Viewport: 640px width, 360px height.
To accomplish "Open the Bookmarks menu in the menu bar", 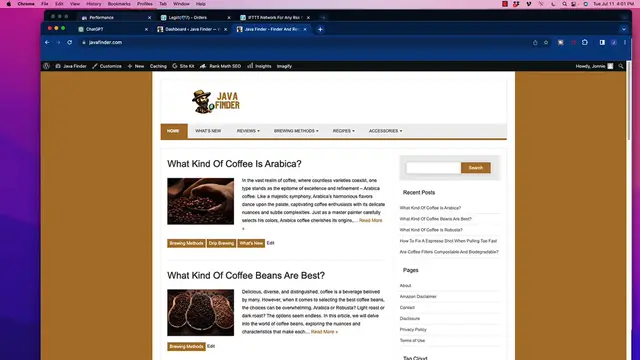I will 119,4.
